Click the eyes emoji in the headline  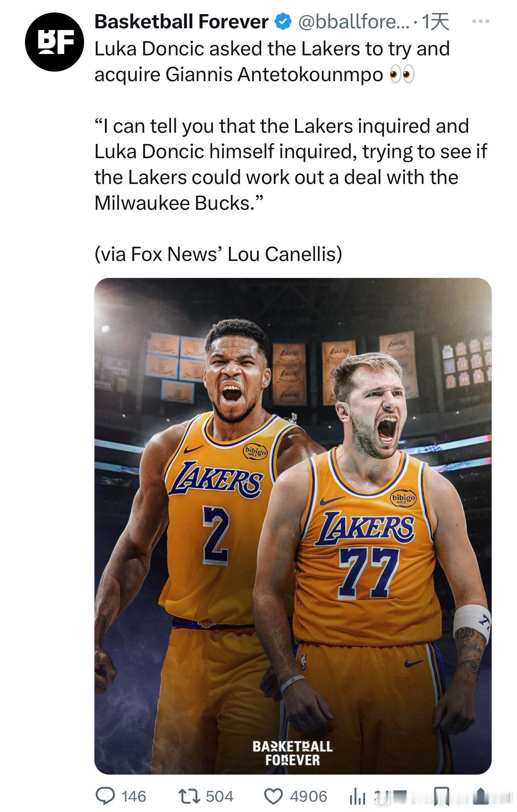tap(401, 75)
